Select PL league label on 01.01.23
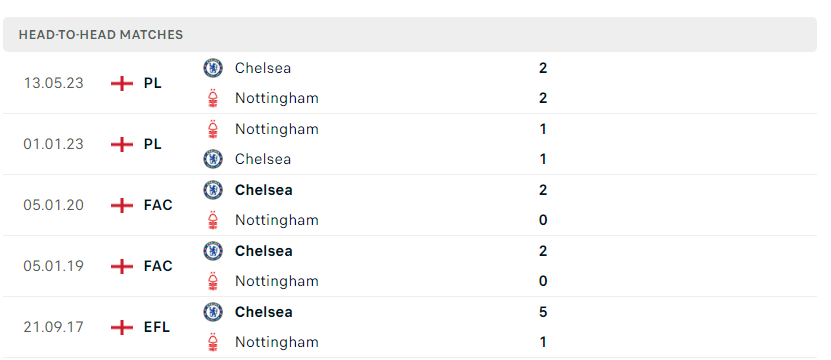The image size is (831, 360). tap(153, 144)
